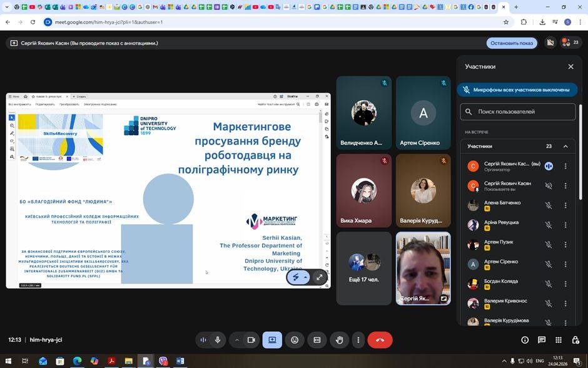Mute the microphone in the call toolbar

[218, 340]
